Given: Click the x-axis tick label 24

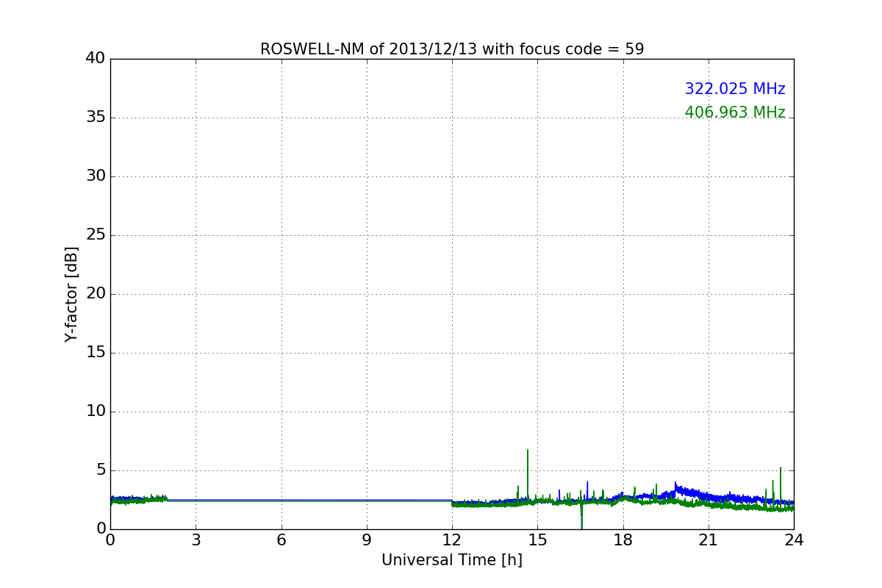Looking at the screenshot, I should (x=794, y=540).
